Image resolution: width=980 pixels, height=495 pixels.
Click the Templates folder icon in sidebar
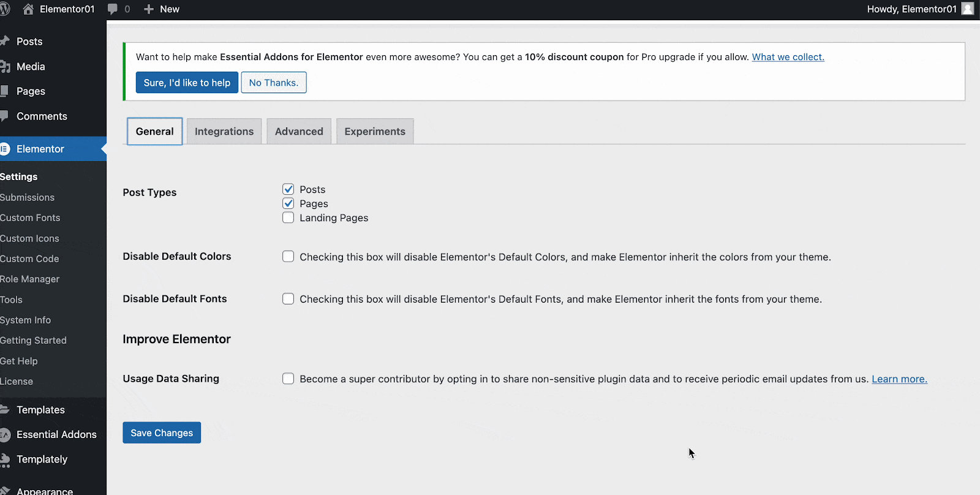coord(5,409)
